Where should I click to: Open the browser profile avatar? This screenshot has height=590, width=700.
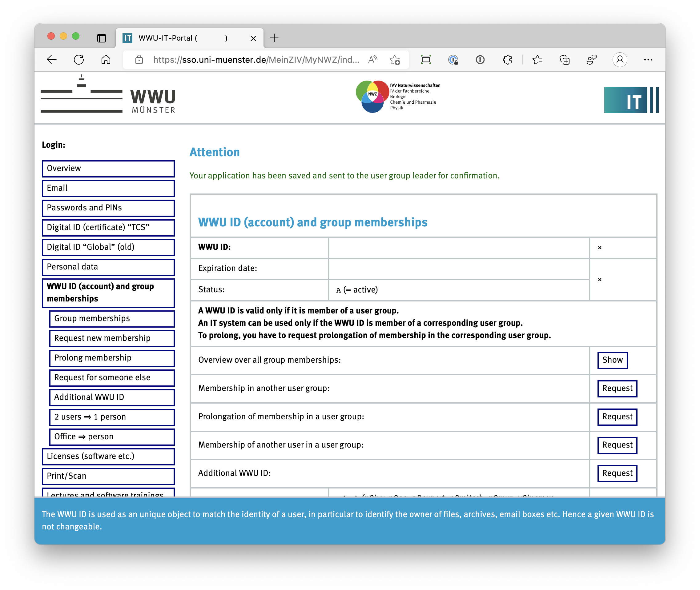(620, 60)
